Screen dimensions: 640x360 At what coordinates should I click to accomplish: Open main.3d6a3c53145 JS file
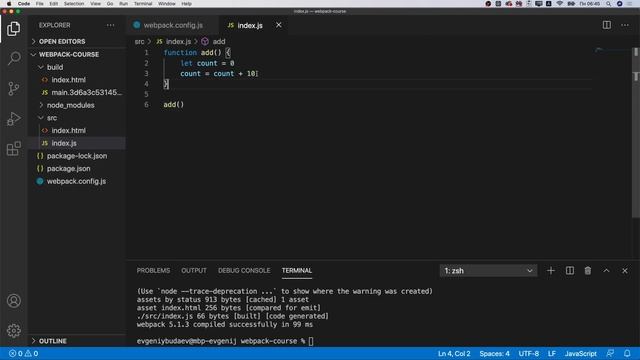click(x=77, y=92)
